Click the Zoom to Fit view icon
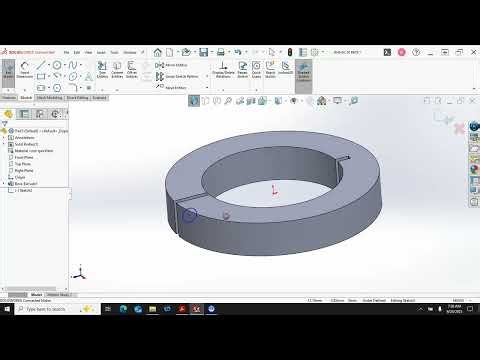The width and height of the screenshot is (480, 360). click(x=194, y=101)
